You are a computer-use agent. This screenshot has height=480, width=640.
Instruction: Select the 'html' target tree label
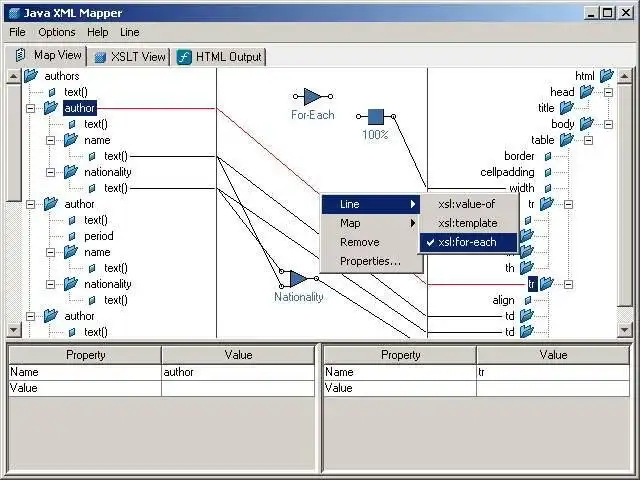[585, 76]
